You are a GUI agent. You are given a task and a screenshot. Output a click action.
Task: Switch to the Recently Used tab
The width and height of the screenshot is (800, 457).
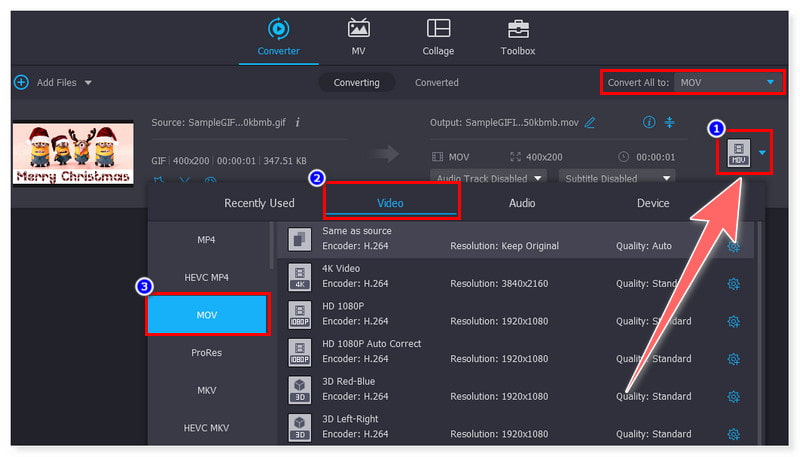point(259,203)
